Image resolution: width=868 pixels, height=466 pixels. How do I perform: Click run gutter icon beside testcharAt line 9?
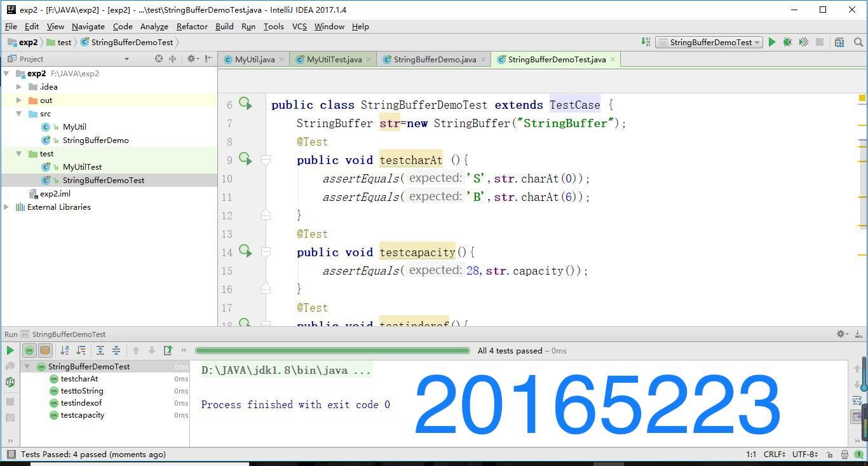tap(245, 159)
